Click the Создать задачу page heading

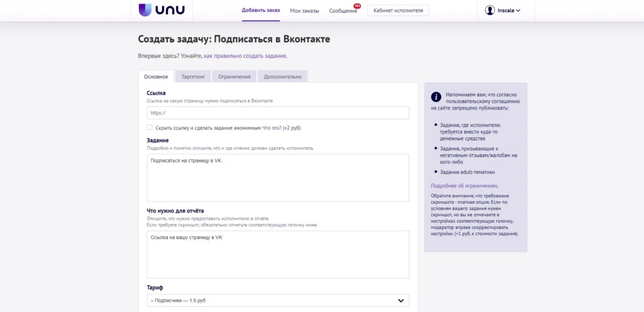click(x=234, y=40)
